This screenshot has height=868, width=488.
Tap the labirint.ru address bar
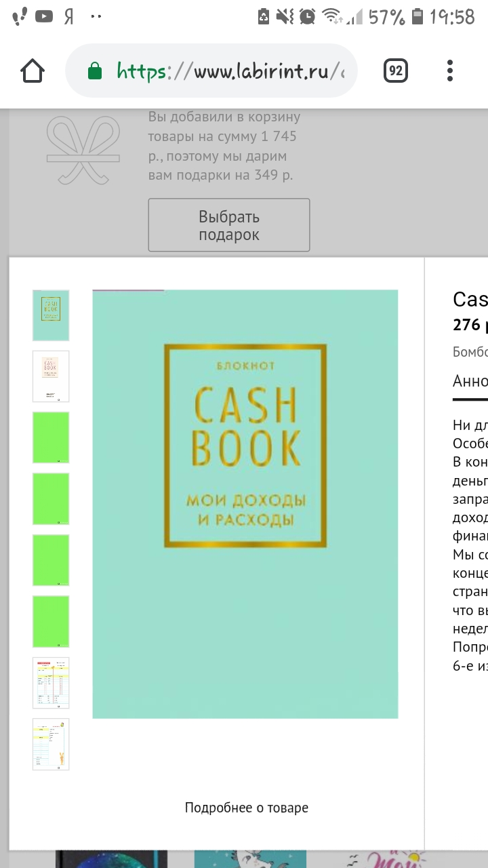pyautogui.click(x=211, y=71)
